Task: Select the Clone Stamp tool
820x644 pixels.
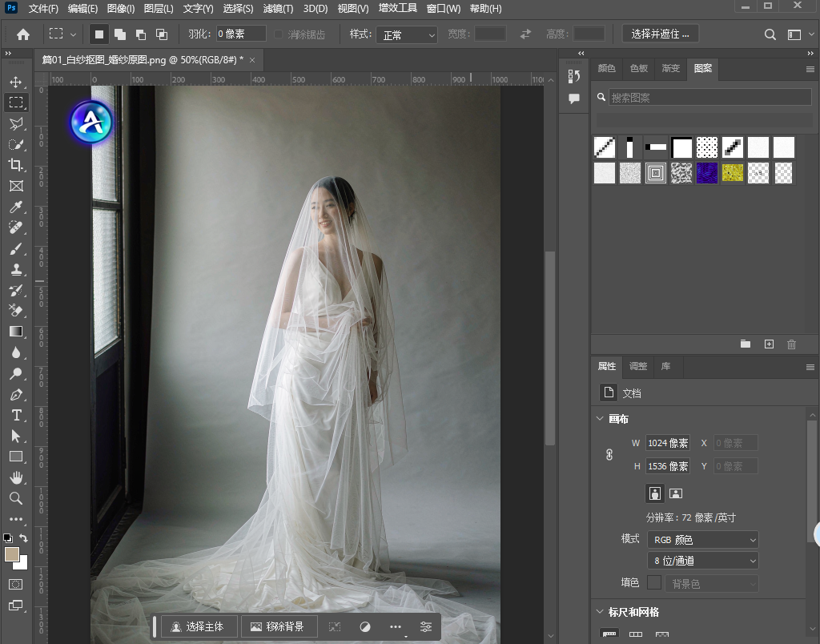Action: pyautogui.click(x=16, y=269)
